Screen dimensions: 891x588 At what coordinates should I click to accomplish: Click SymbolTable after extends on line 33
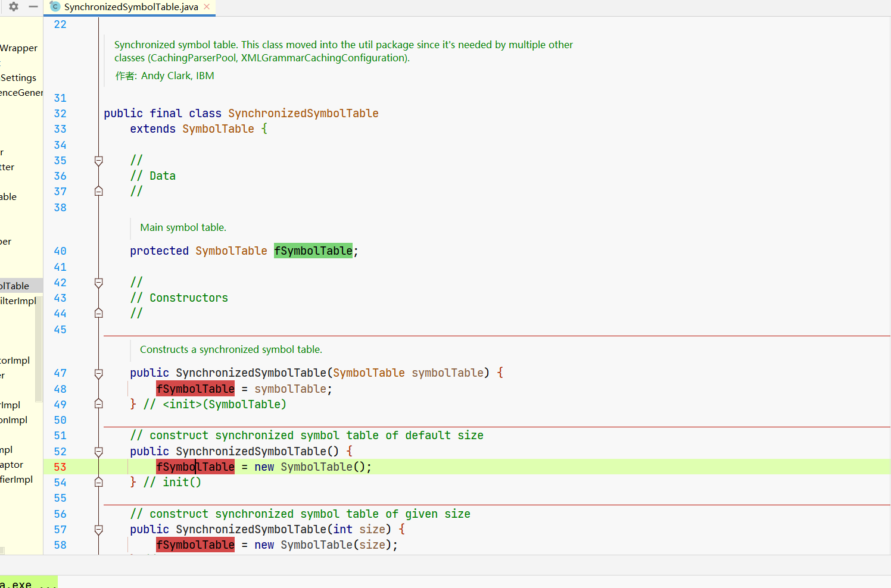point(218,129)
